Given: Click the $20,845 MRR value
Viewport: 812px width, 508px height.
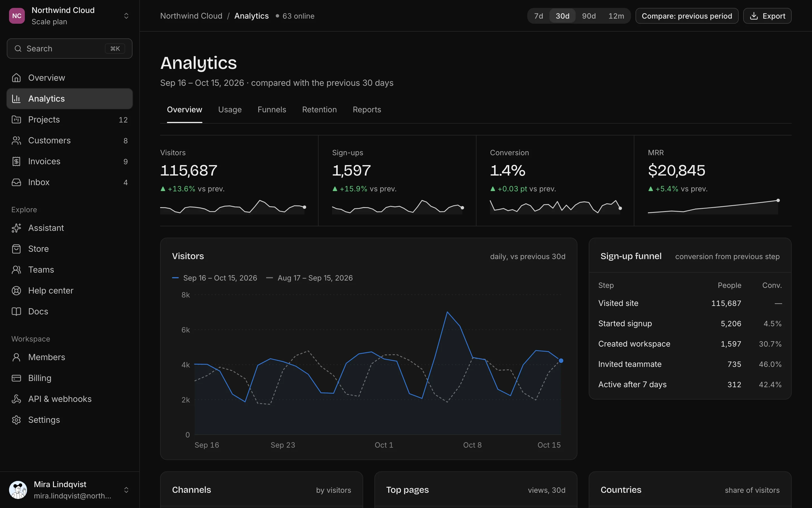Looking at the screenshot, I should pyautogui.click(x=676, y=170).
